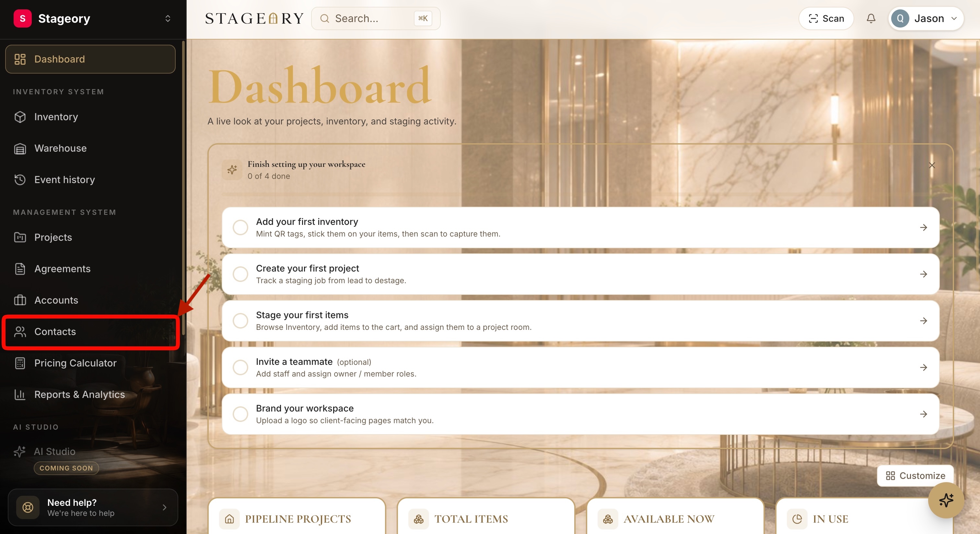Click the COMING SOON badge

coord(66,468)
